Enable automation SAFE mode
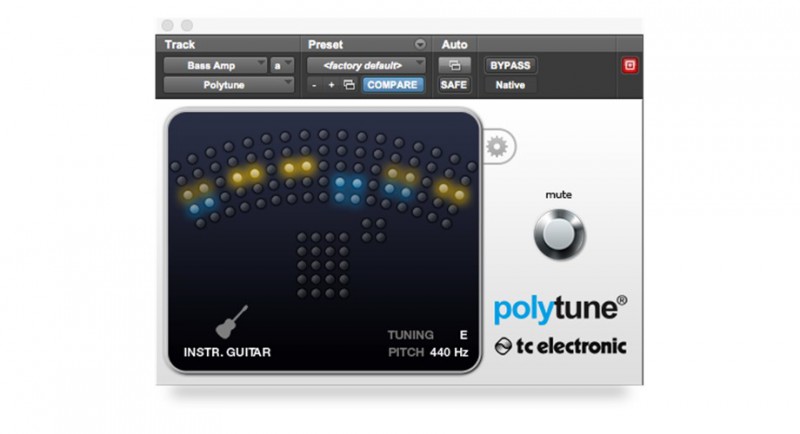This screenshot has width=800, height=434. click(x=454, y=86)
